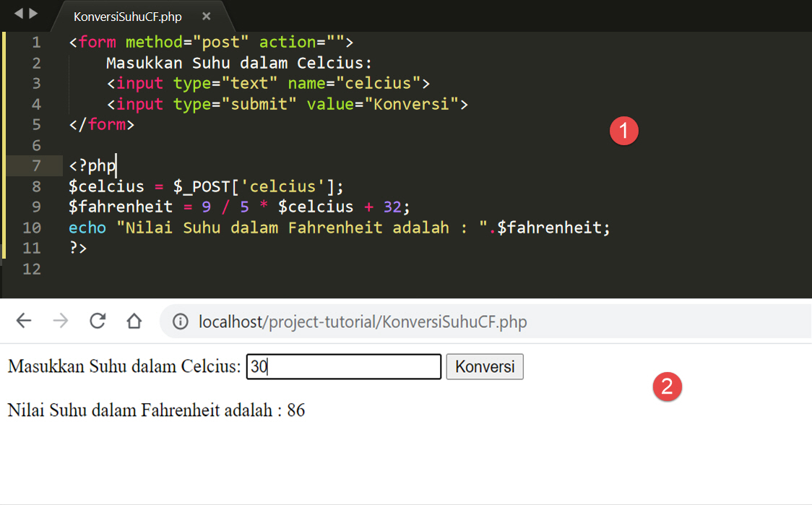Close the KonversiSuhuCF.php tab
Image resolution: width=812 pixels, height=505 pixels.
point(206,16)
